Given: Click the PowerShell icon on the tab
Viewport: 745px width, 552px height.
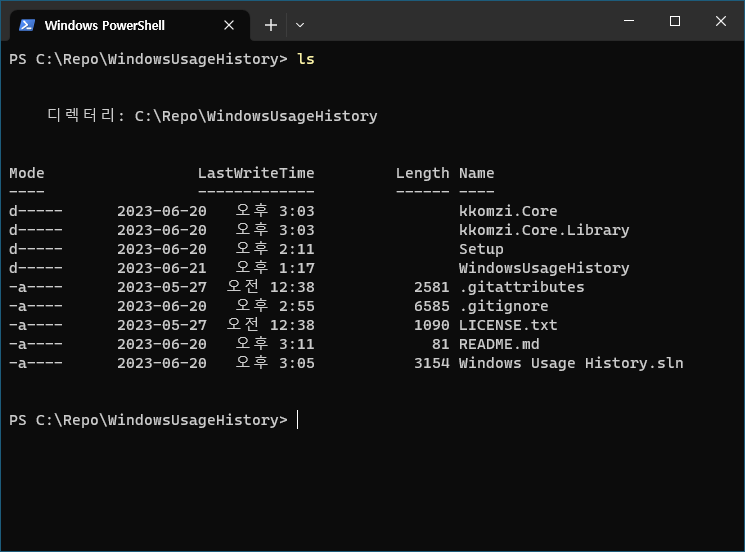Looking at the screenshot, I should (x=27, y=25).
